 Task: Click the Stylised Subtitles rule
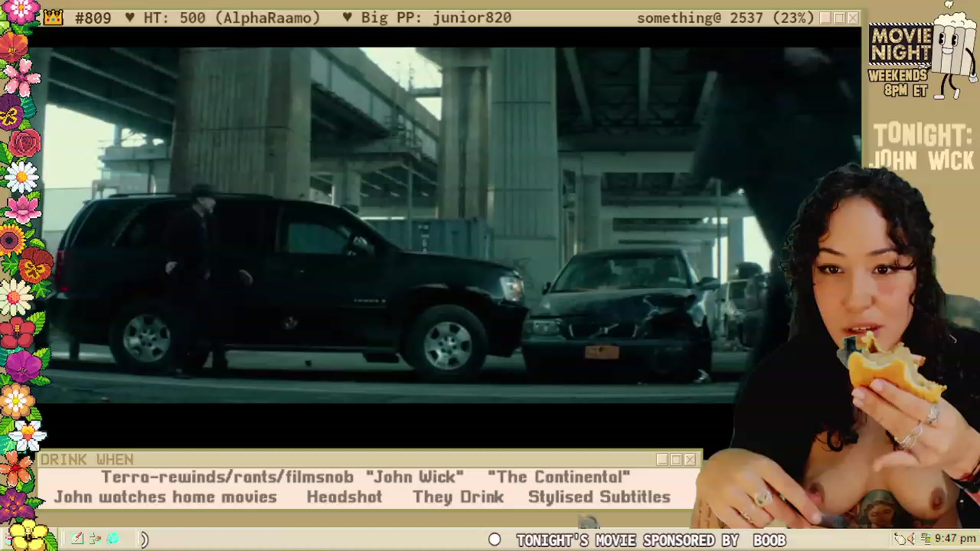599,497
